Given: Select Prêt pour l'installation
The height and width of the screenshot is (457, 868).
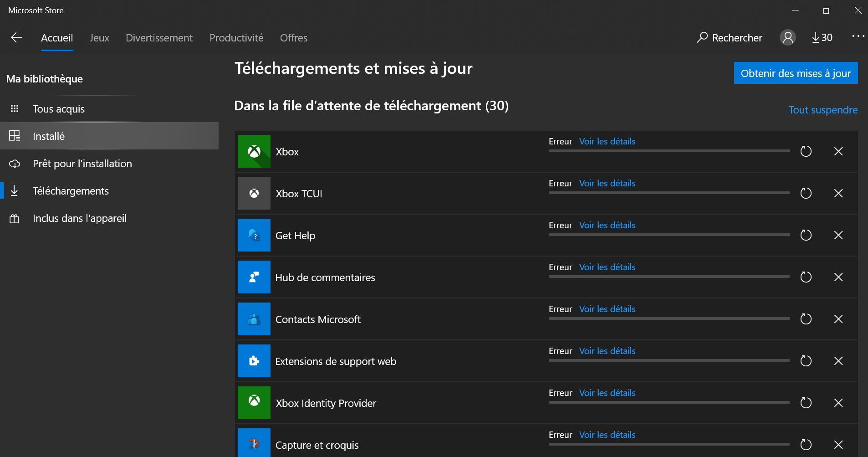Looking at the screenshot, I should [109, 163].
